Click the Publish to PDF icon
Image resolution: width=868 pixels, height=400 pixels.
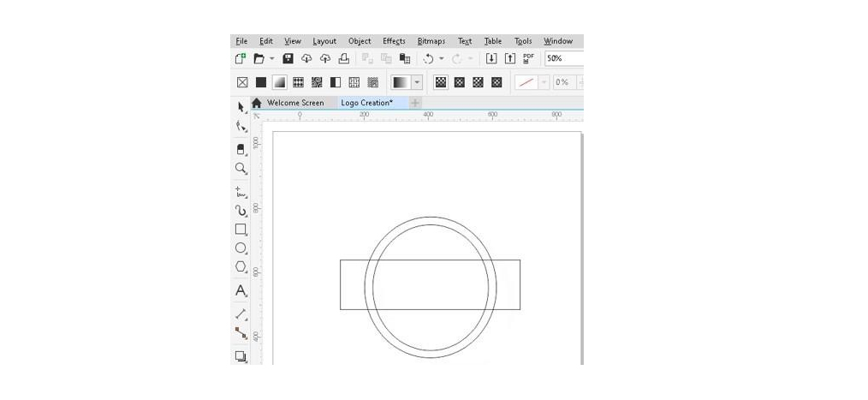tap(528, 58)
